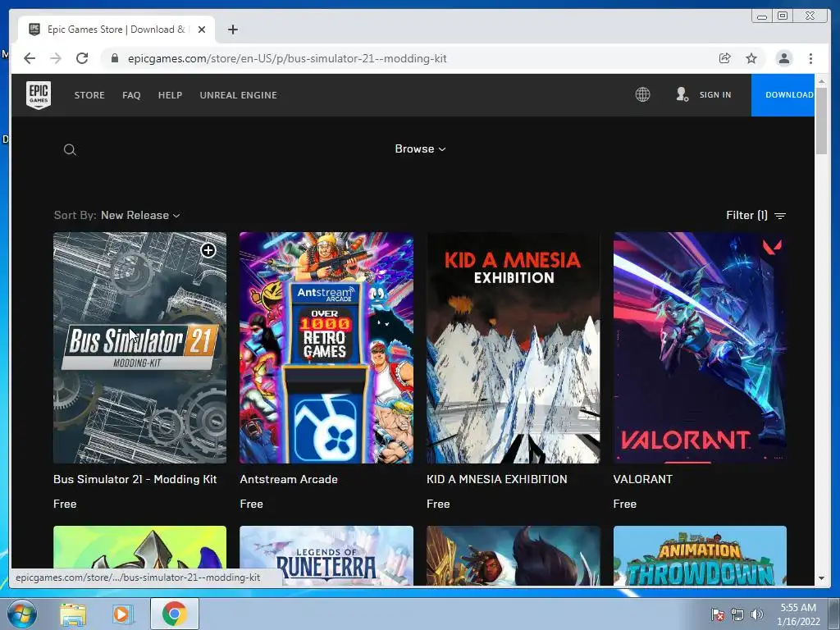This screenshot has width=840, height=630.
Task: Open the language globe icon
Action: click(x=642, y=95)
